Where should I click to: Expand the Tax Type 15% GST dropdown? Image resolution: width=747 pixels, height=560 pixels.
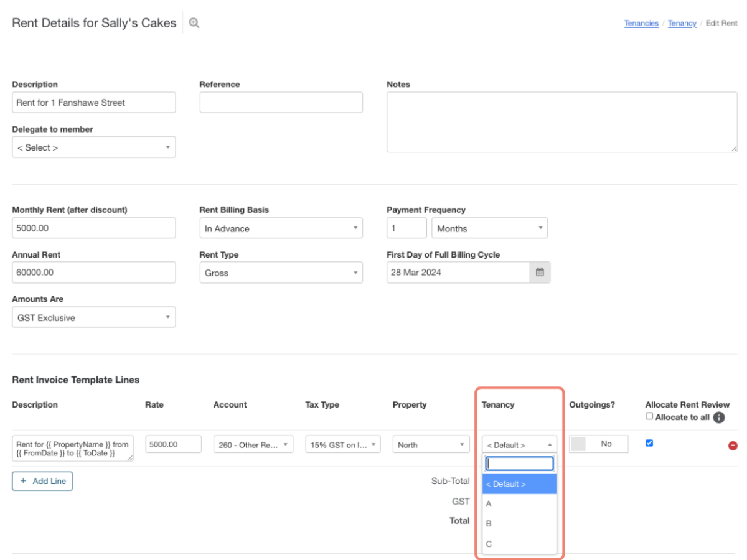342,445
